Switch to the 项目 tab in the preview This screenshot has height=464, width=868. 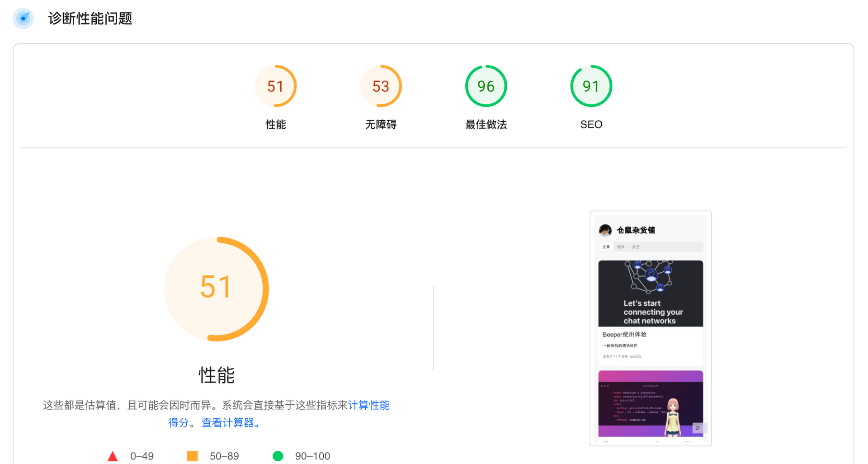pyautogui.click(x=621, y=247)
